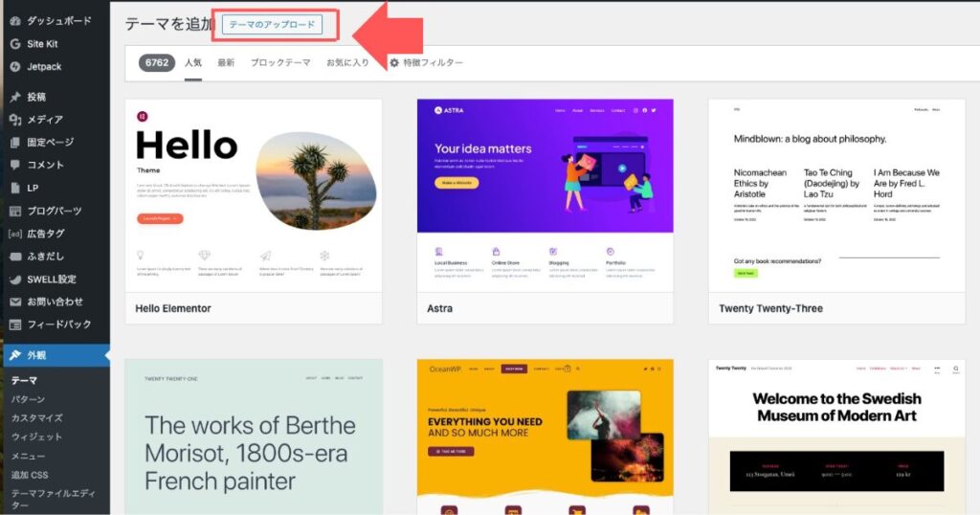Open the お問い合わせ envelope icon

coord(15,302)
